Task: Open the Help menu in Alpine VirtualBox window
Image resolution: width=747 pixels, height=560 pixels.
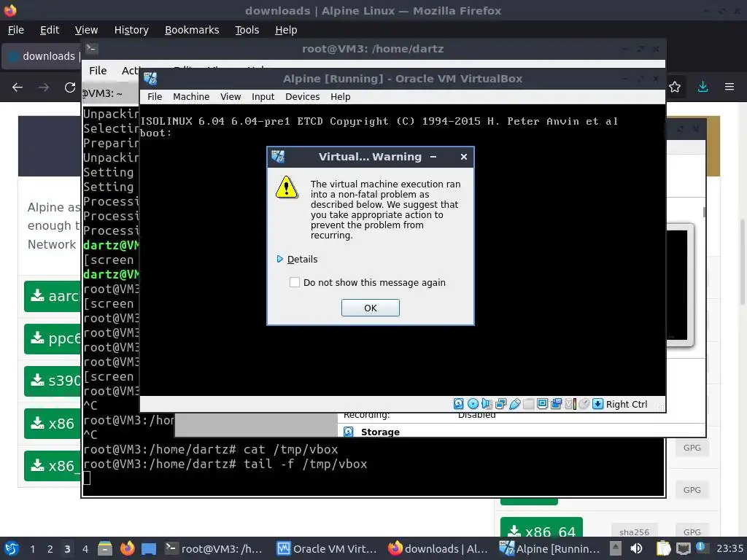Action: [x=340, y=97]
